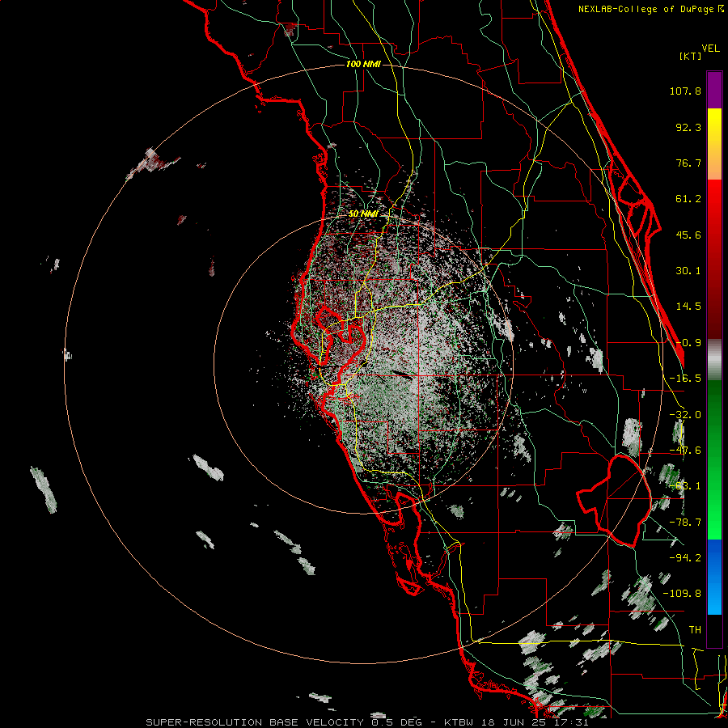Select the 92.3 scale value
The image size is (728, 728).
point(688,127)
